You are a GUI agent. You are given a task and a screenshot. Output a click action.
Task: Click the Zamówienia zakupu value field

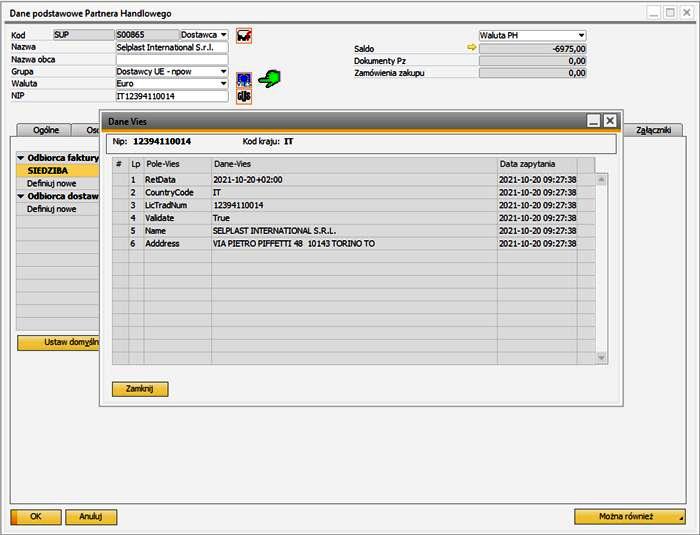533,73
